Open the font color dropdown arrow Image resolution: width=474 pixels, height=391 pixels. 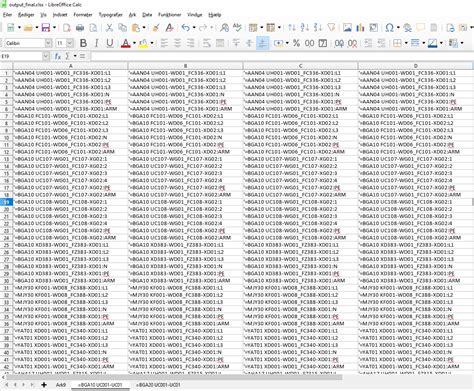click(x=134, y=43)
